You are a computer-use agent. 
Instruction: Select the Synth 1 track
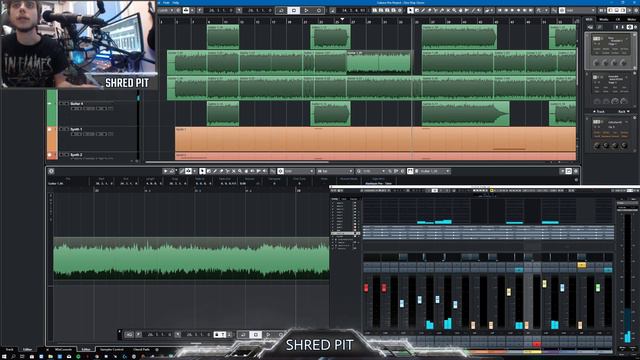76,129
